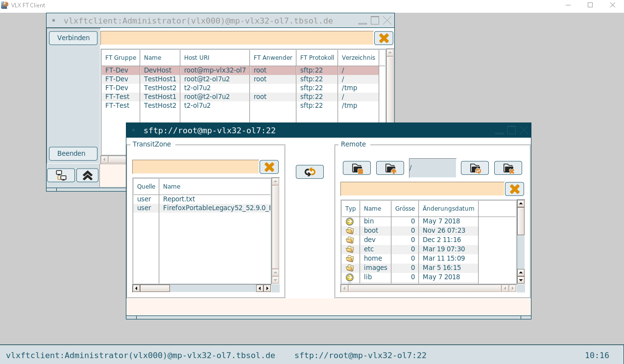Click the remote folder stop icon
The width and height of the screenshot is (624, 364).
[357, 168]
